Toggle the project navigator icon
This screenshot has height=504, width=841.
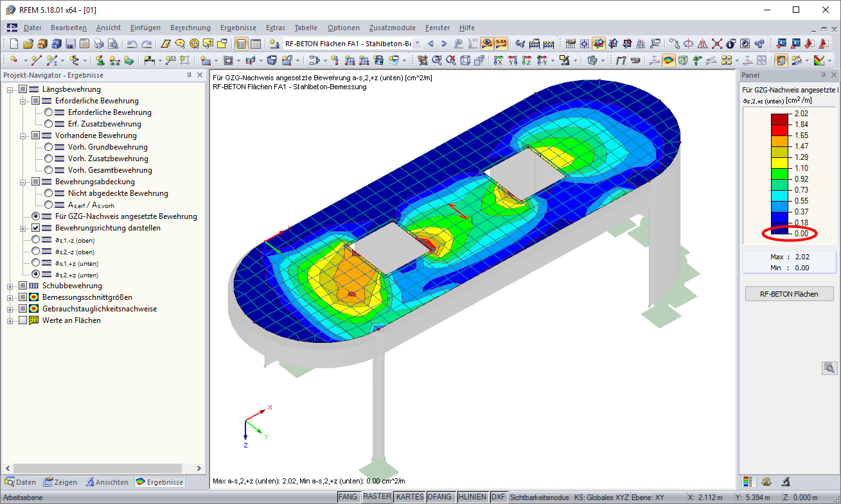[242, 44]
